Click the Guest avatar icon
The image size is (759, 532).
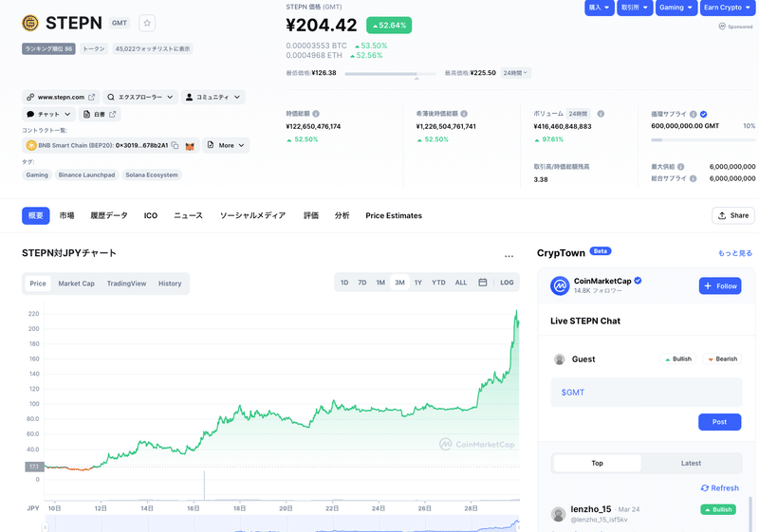(x=560, y=359)
